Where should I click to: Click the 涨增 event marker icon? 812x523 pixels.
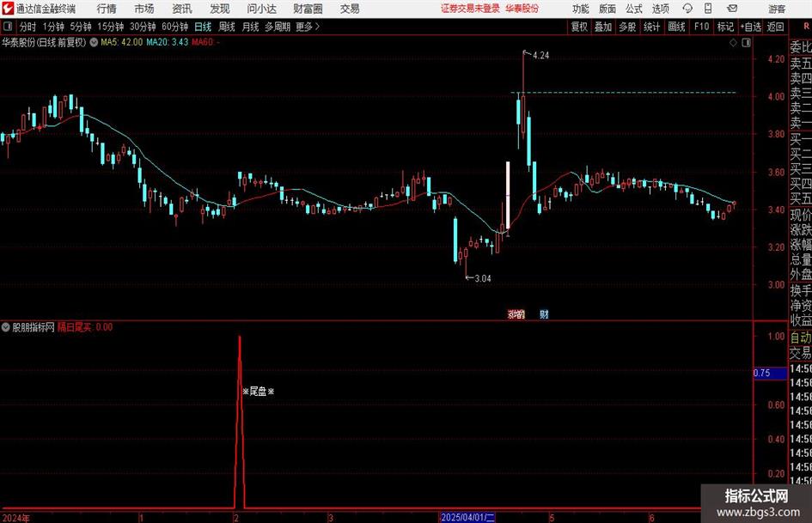[516, 314]
